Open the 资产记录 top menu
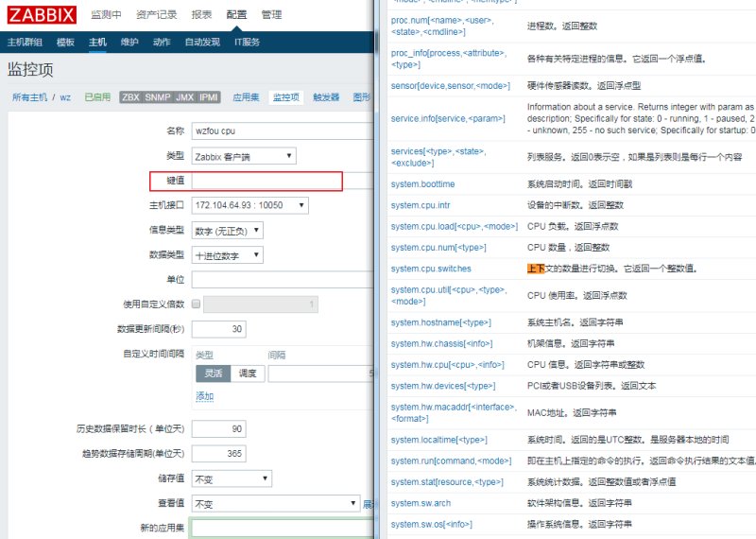Screen dimensions: 756x539 (156, 15)
